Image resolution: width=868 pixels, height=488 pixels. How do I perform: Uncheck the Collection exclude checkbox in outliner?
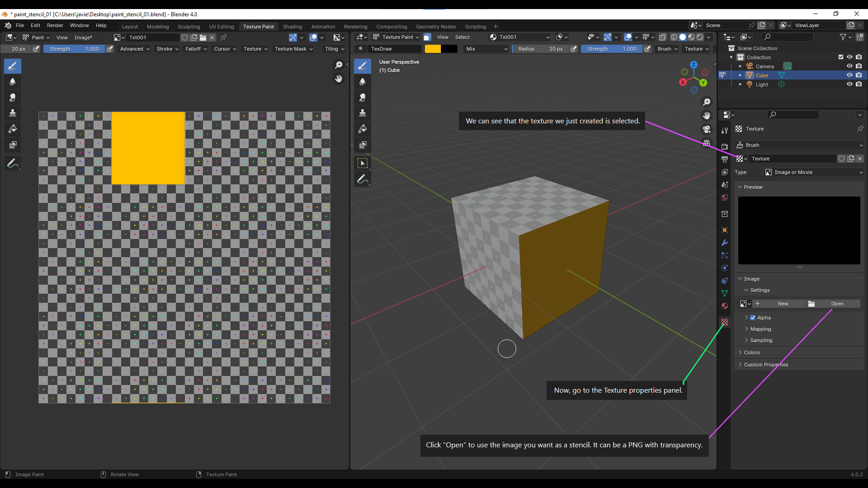[840, 57]
